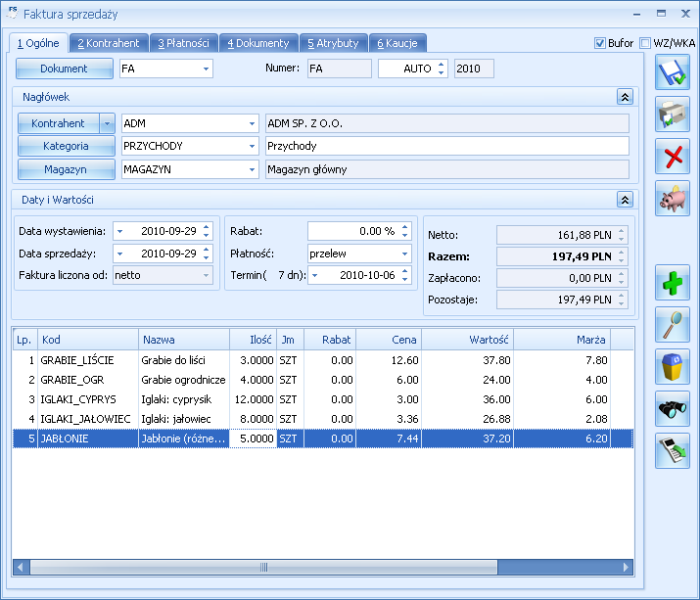Click the arrow beside the Kontrahent button
Viewport: 700px width, 600px height.
click(x=107, y=123)
